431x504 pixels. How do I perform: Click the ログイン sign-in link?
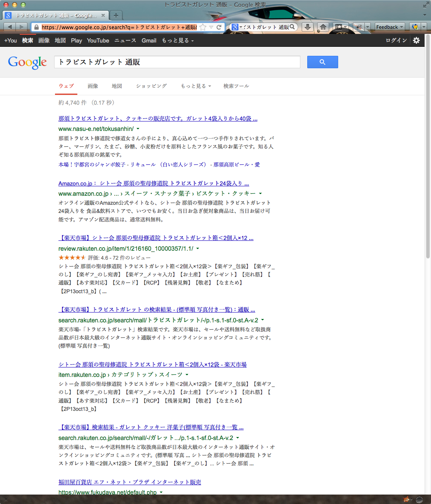coord(396,40)
